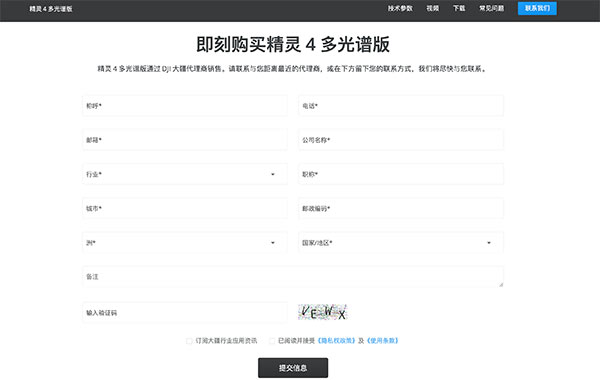Screen dimensions: 600x380
Task: Focus the 邮箱 input field
Action: click(x=185, y=140)
